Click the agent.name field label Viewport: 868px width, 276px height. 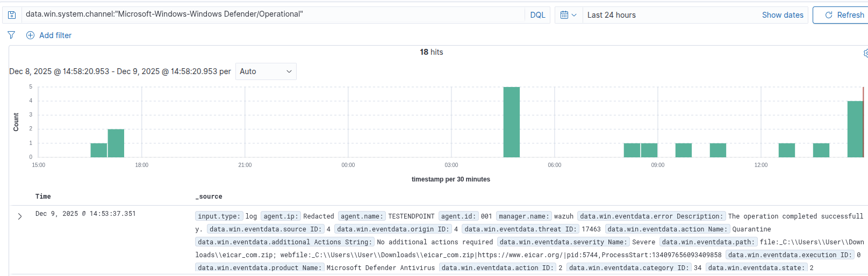pyautogui.click(x=361, y=216)
